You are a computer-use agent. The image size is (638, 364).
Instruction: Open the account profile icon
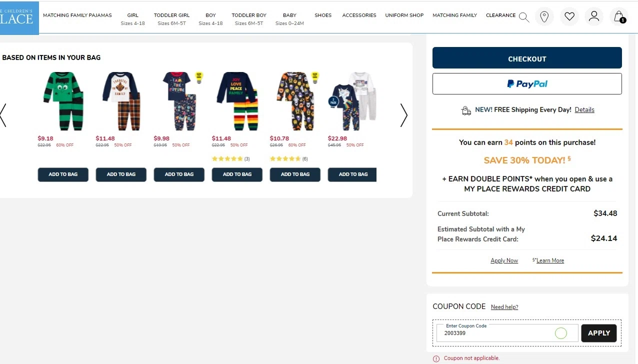[x=594, y=16]
